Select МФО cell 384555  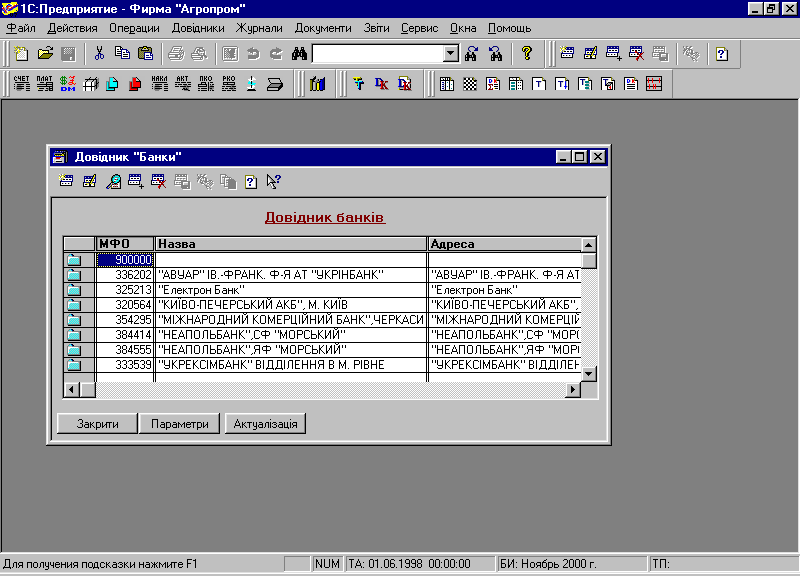coord(125,350)
